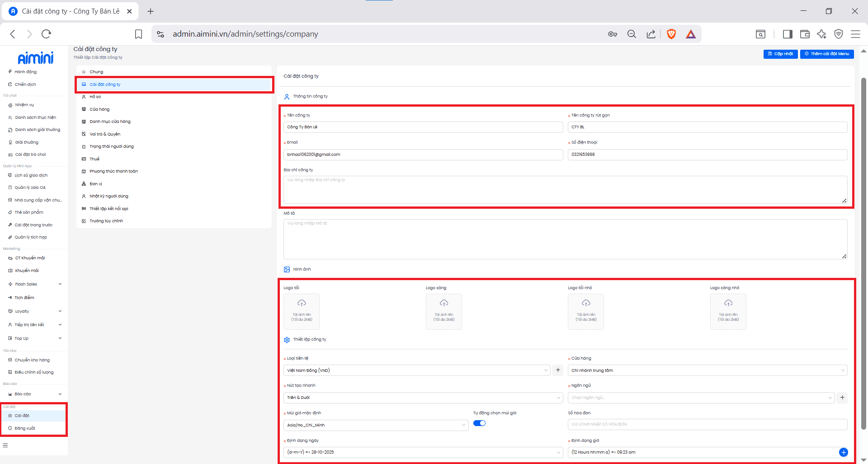Expand the Loyalty sidebar menu

coord(34,311)
